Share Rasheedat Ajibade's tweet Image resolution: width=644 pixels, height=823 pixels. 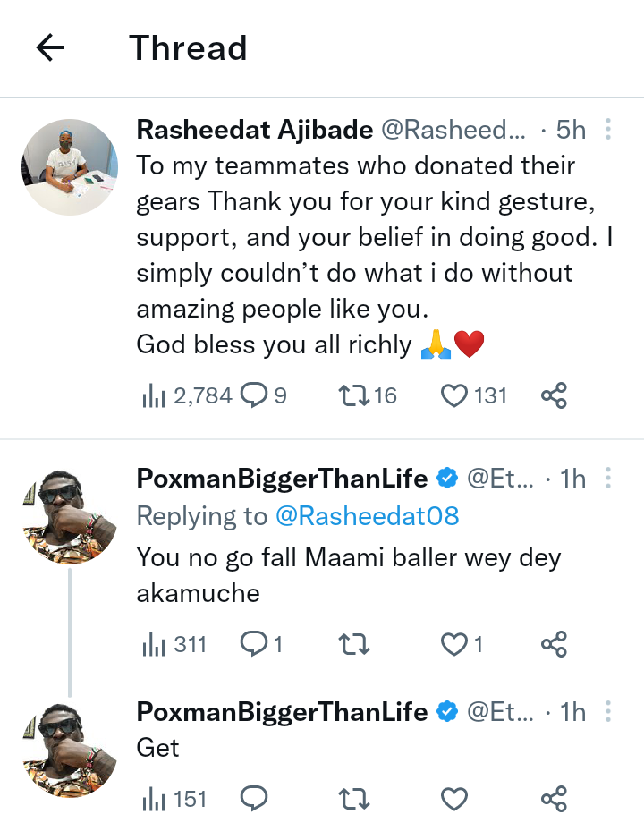pos(555,395)
